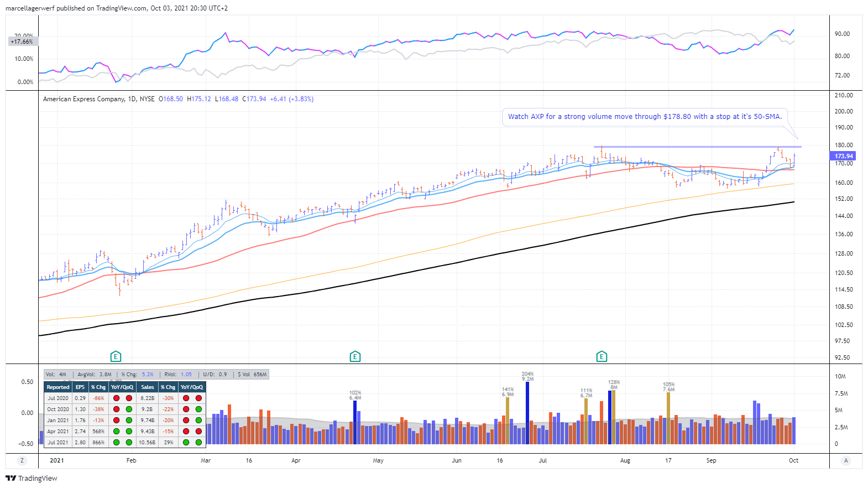868x488 pixels.
Task: Click the 105% 7.6M volume label
Action: click(x=668, y=387)
